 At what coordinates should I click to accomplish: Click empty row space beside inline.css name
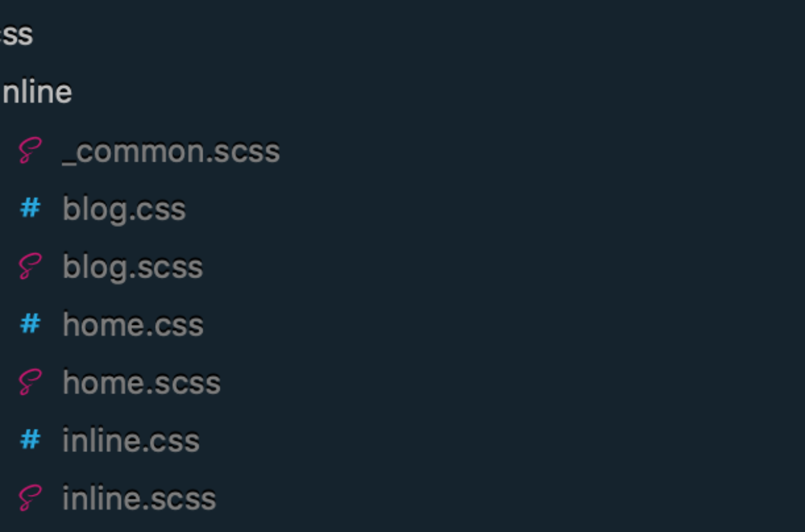[503, 440]
